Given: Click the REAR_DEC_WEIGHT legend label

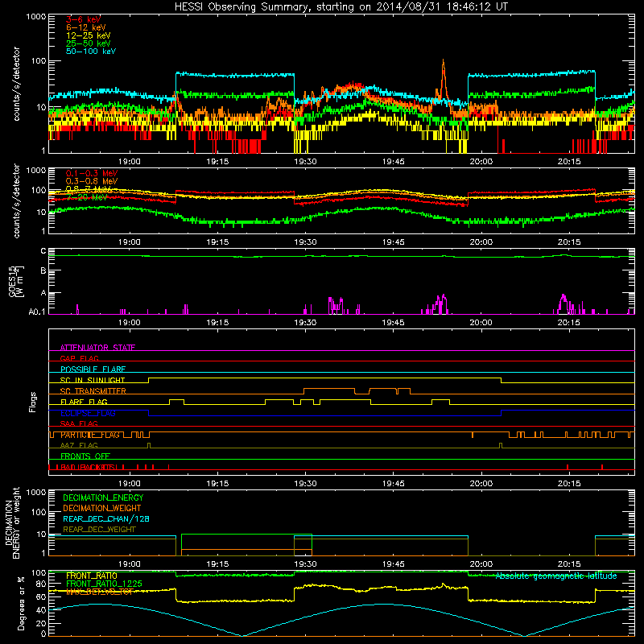Looking at the screenshot, I should tap(99, 530).
